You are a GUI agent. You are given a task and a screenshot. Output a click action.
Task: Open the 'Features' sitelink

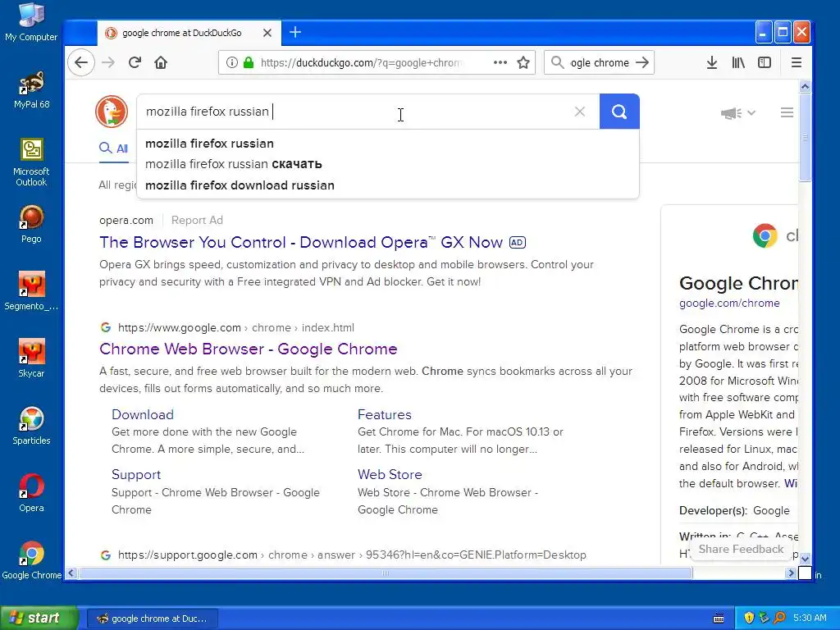tap(385, 414)
